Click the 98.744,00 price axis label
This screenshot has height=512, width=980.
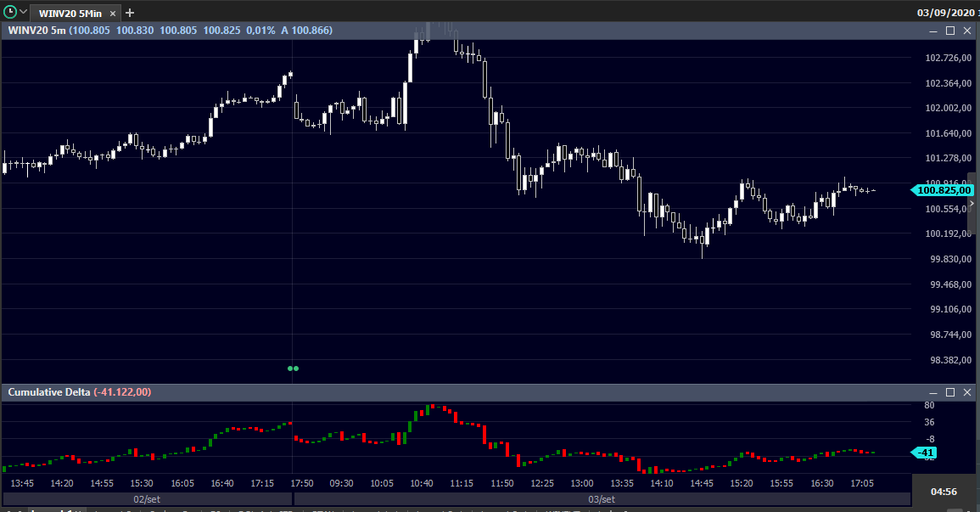[950, 335]
